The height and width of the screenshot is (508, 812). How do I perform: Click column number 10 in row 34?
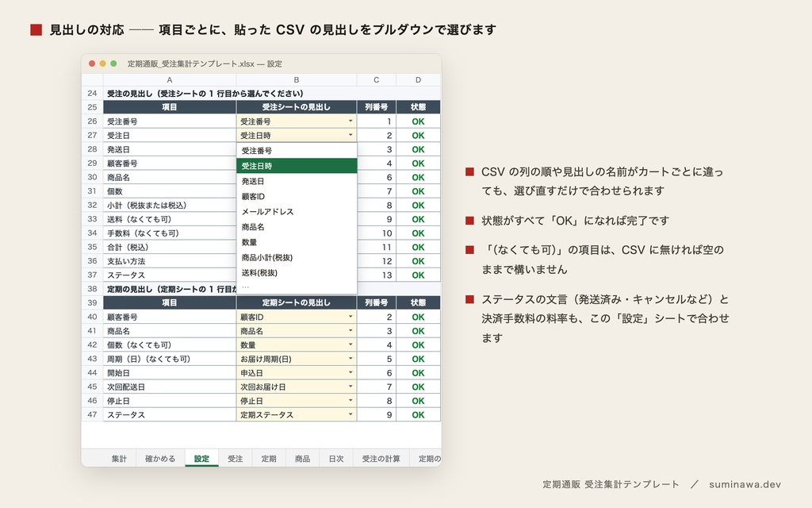pyautogui.click(x=377, y=233)
